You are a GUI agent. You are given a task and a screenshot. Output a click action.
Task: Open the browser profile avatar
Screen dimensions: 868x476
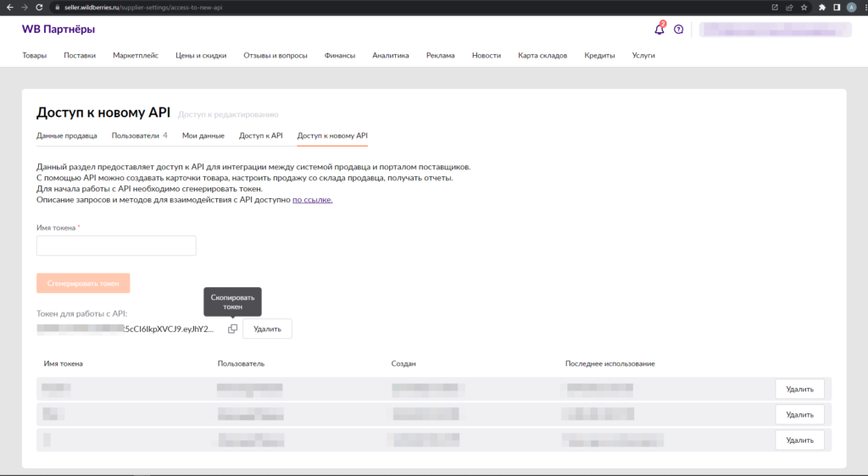[x=851, y=7]
